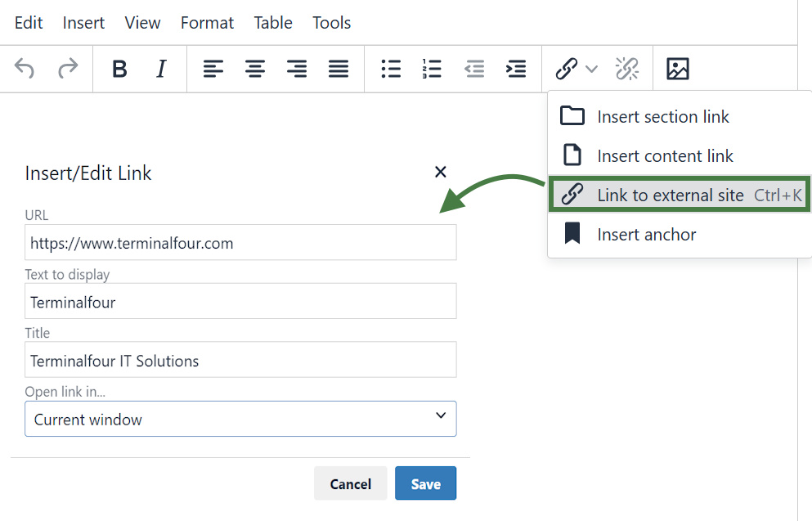Click the Undo arrow icon

point(25,70)
